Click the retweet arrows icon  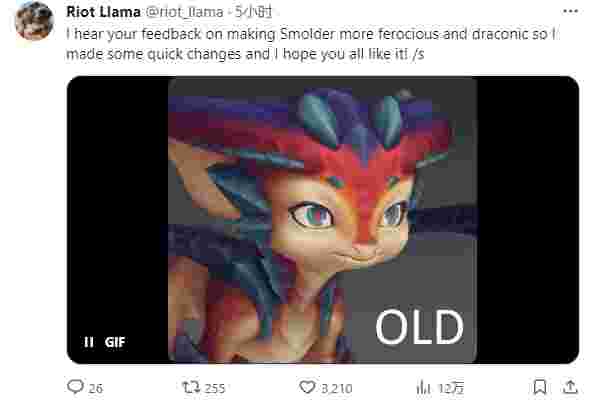tap(191, 387)
